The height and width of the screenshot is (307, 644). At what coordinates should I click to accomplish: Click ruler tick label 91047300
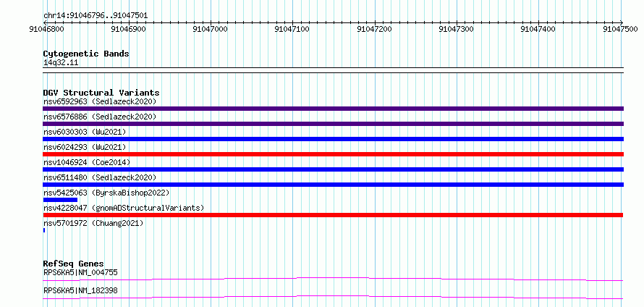[x=456, y=29]
